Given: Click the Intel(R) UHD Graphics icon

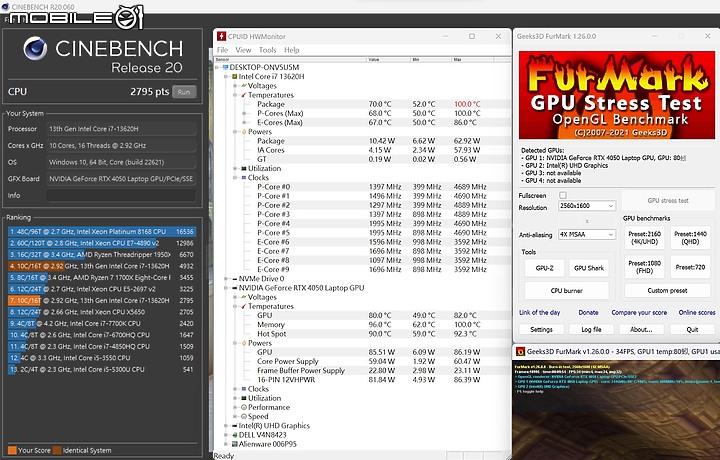Looking at the screenshot, I should click(234, 426).
